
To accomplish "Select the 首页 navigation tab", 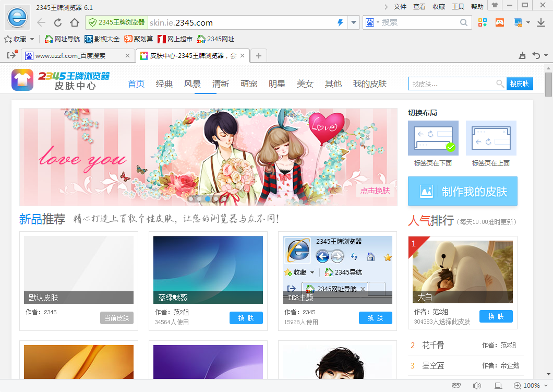I will point(136,84).
